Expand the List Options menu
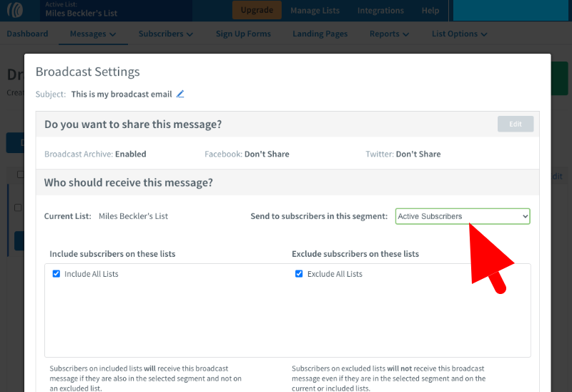Viewport: 572px width, 392px height. tap(459, 34)
